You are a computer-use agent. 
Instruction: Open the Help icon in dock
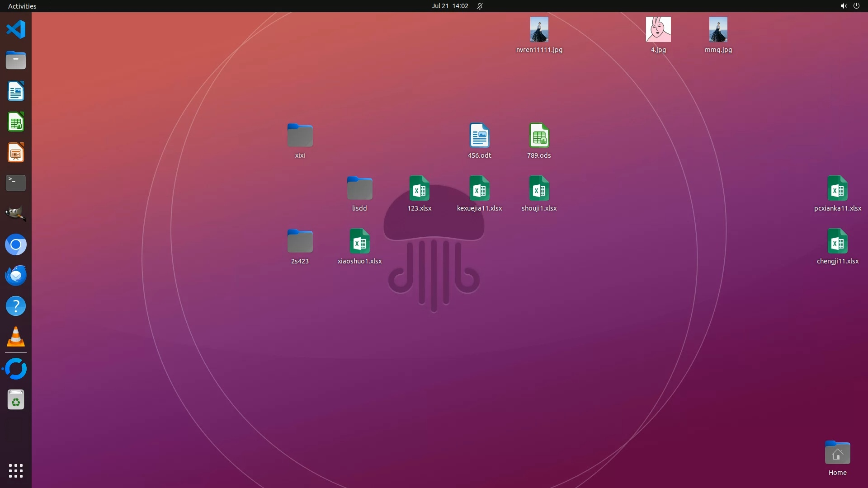coord(16,306)
